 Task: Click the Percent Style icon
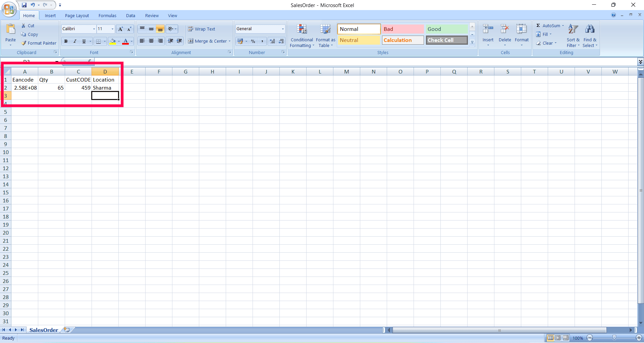pyautogui.click(x=253, y=41)
